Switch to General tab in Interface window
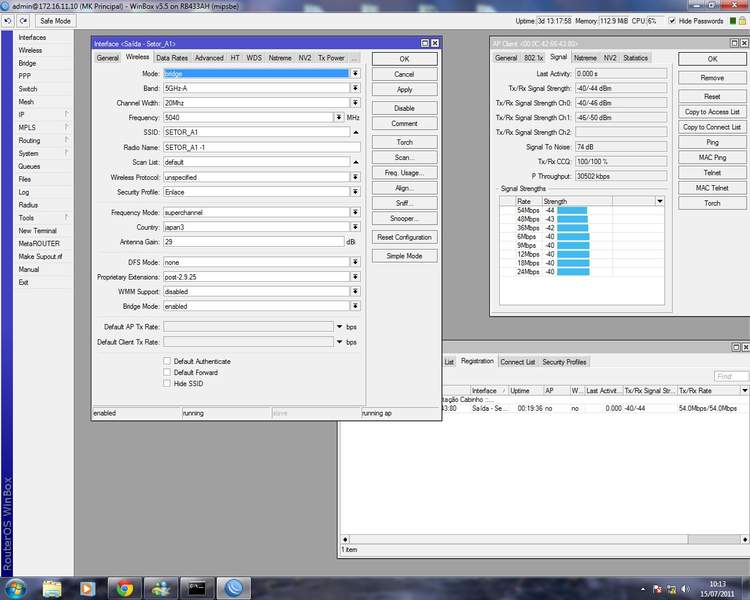 pyautogui.click(x=108, y=58)
